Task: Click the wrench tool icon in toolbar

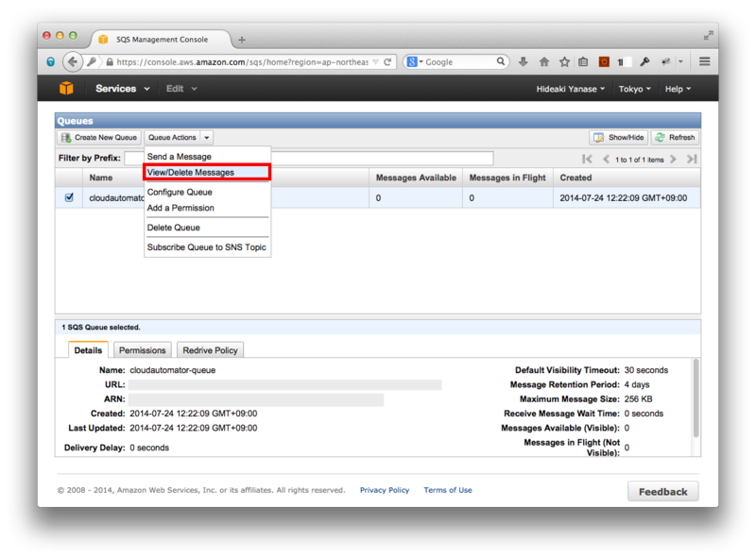Action: tap(644, 61)
